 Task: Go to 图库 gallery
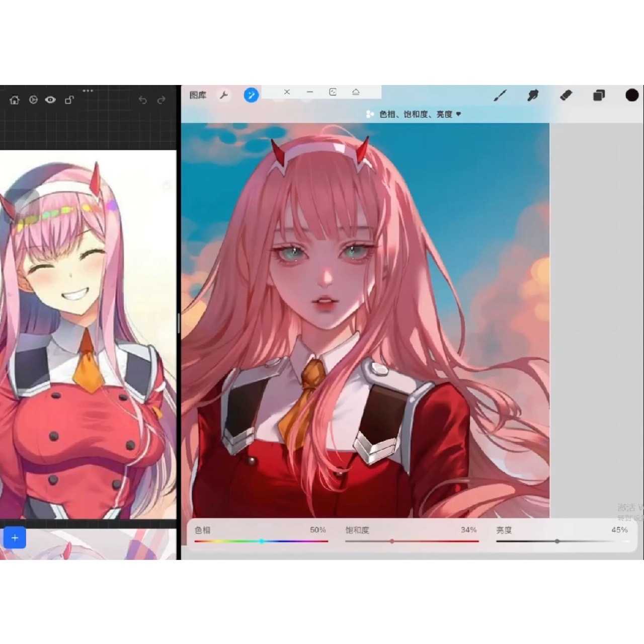(198, 95)
